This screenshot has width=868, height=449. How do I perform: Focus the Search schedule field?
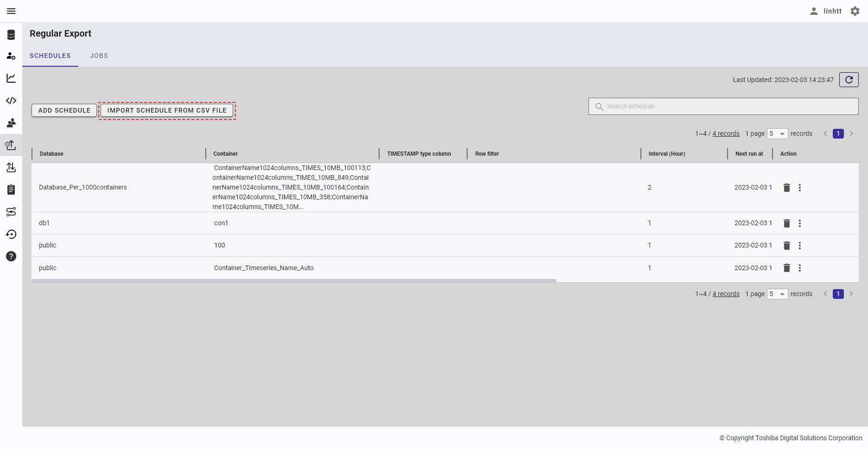pos(723,106)
